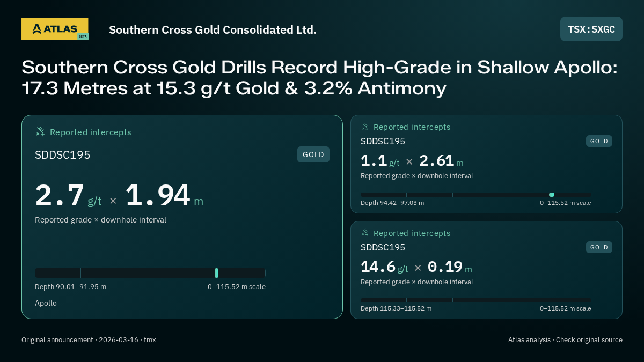Click SDDSC195 in the 14.6 g/t card
The height and width of the screenshot is (362, 644).
[383, 247]
